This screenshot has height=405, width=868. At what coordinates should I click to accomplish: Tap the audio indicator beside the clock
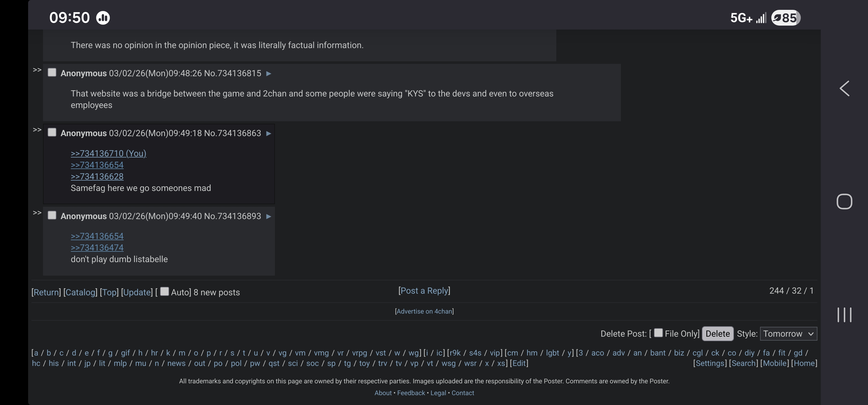coord(103,18)
